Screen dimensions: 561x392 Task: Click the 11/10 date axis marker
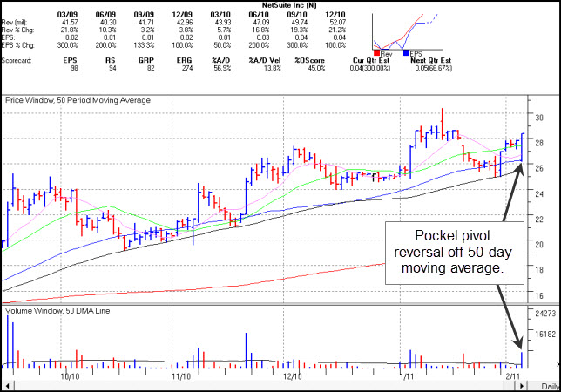click(x=181, y=376)
